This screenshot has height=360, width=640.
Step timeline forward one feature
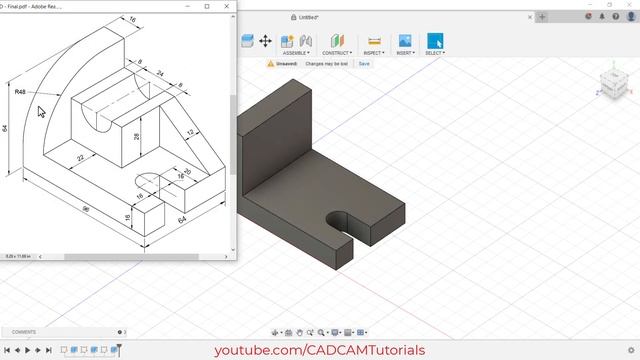point(38,350)
